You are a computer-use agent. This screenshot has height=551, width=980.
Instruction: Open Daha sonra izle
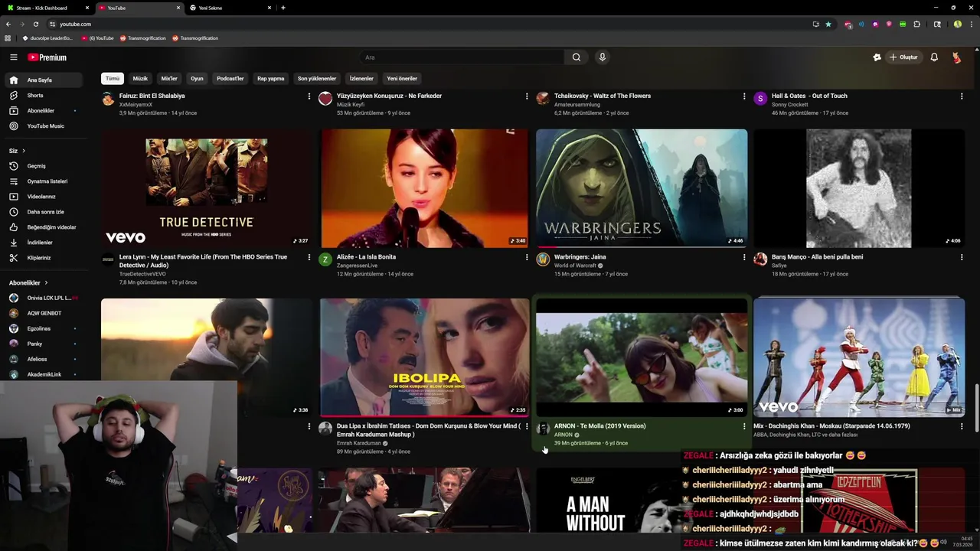pyautogui.click(x=43, y=212)
